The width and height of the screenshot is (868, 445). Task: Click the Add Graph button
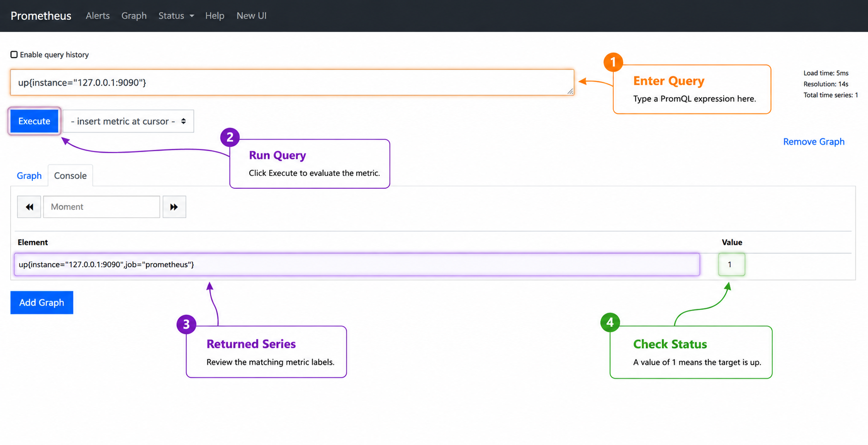click(x=42, y=302)
